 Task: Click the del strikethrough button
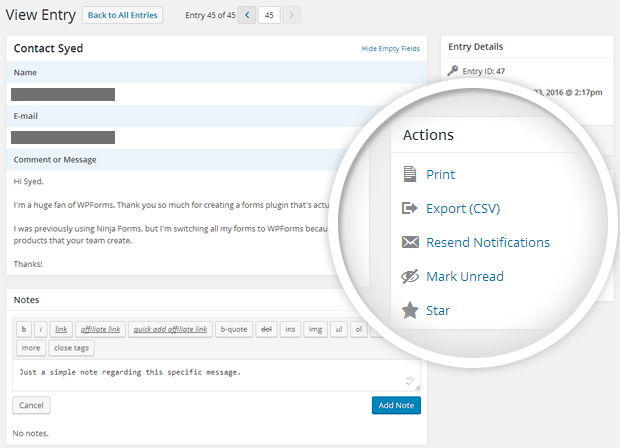(x=267, y=329)
